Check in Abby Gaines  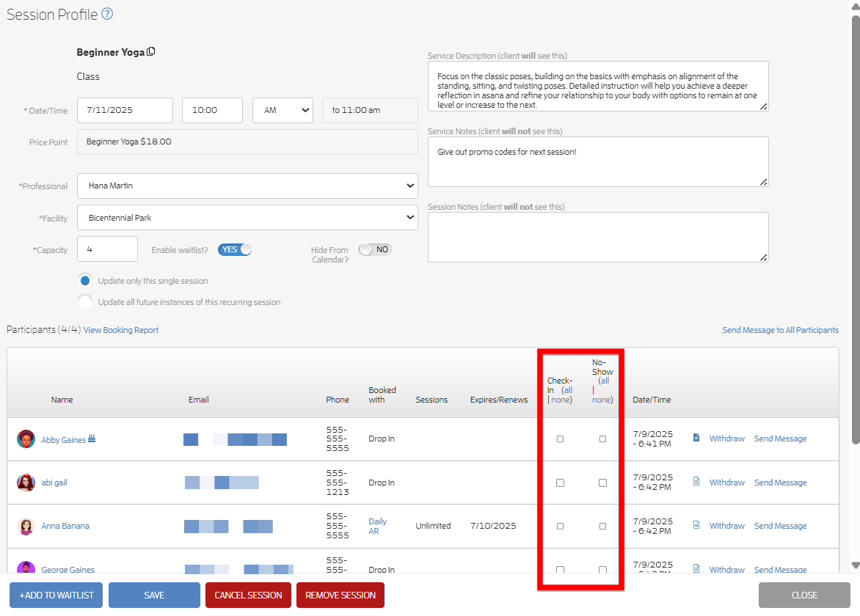560,439
